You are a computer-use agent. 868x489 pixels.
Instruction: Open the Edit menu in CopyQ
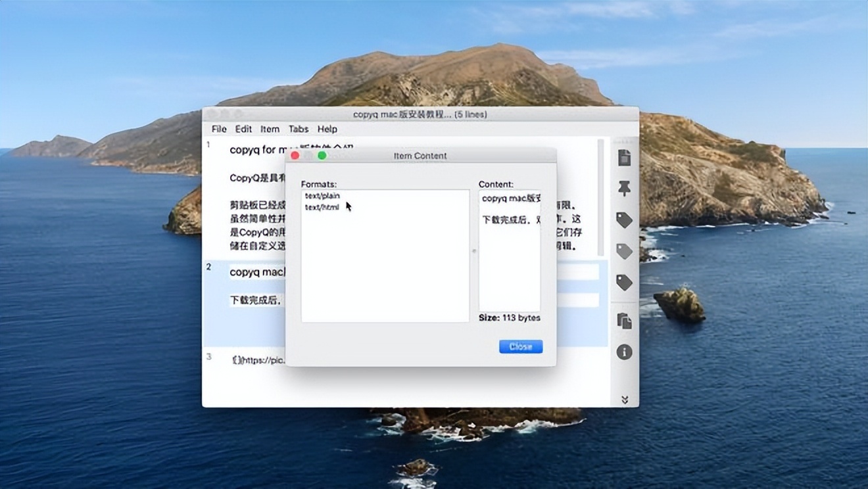[243, 129]
